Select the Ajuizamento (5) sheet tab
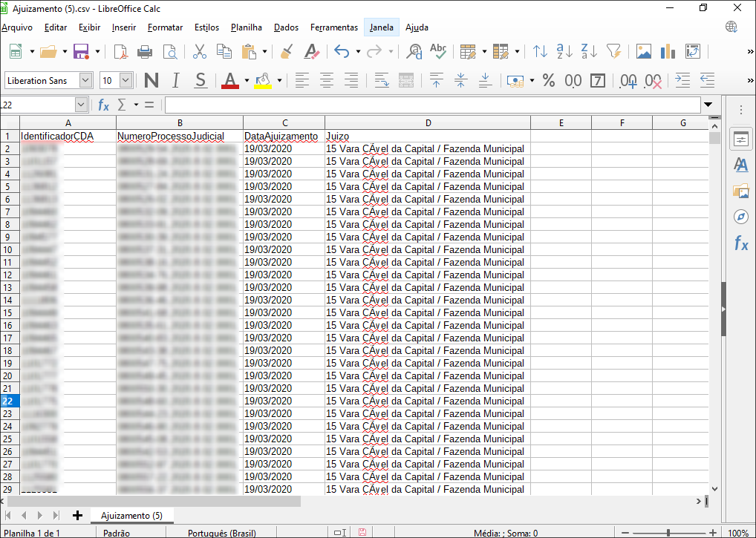The image size is (756, 538). [x=131, y=515]
